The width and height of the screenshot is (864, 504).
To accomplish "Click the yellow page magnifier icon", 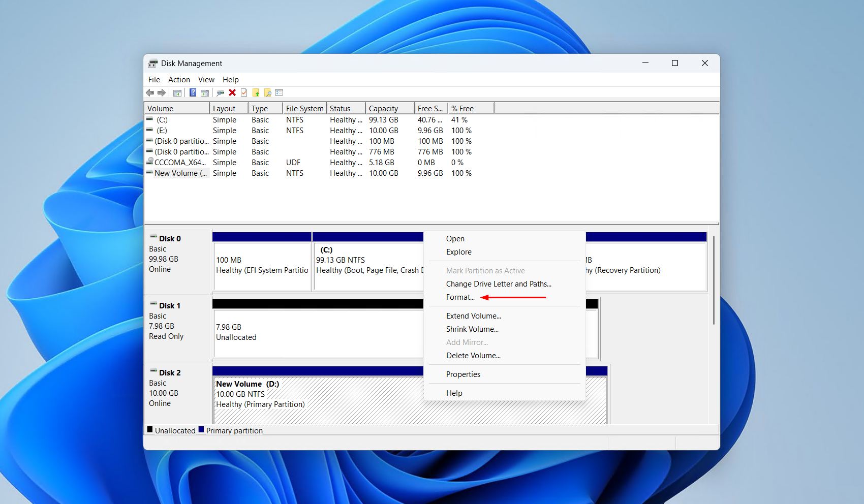I will click(x=267, y=92).
